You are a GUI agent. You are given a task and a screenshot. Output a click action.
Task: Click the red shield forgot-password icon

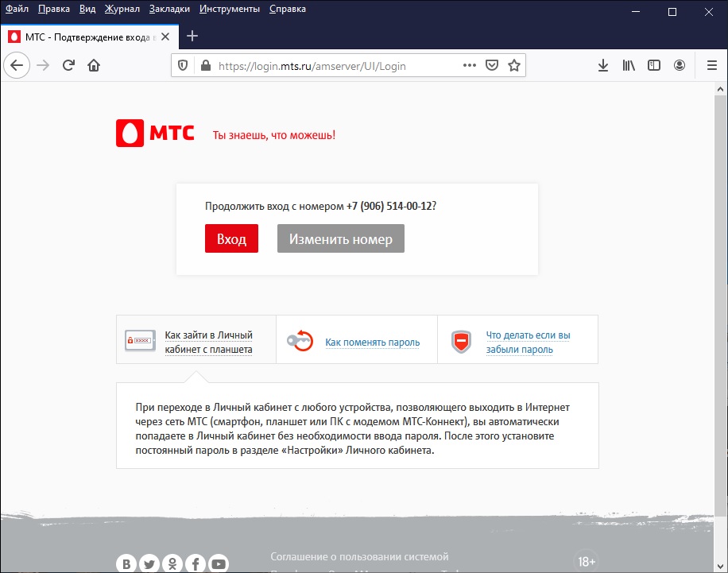462,342
